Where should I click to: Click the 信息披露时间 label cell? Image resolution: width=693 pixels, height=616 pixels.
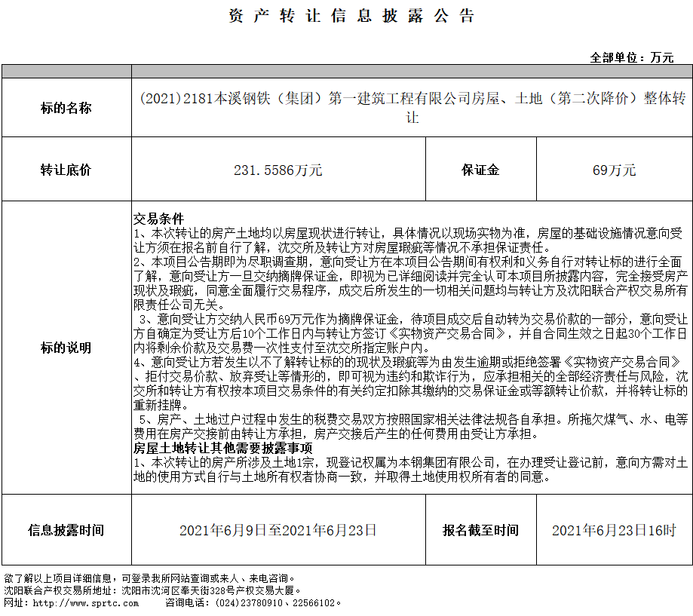click(x=66, y=530)
